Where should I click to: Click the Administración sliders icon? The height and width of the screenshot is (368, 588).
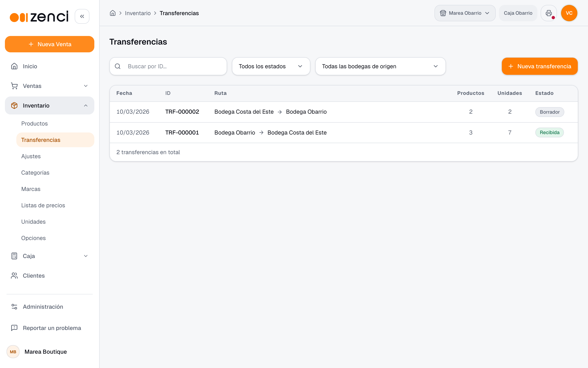tap(14, 307)
